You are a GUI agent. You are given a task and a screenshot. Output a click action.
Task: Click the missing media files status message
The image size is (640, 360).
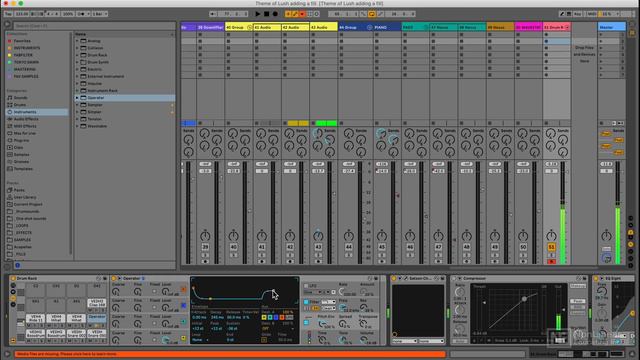[x=229, y=354]
